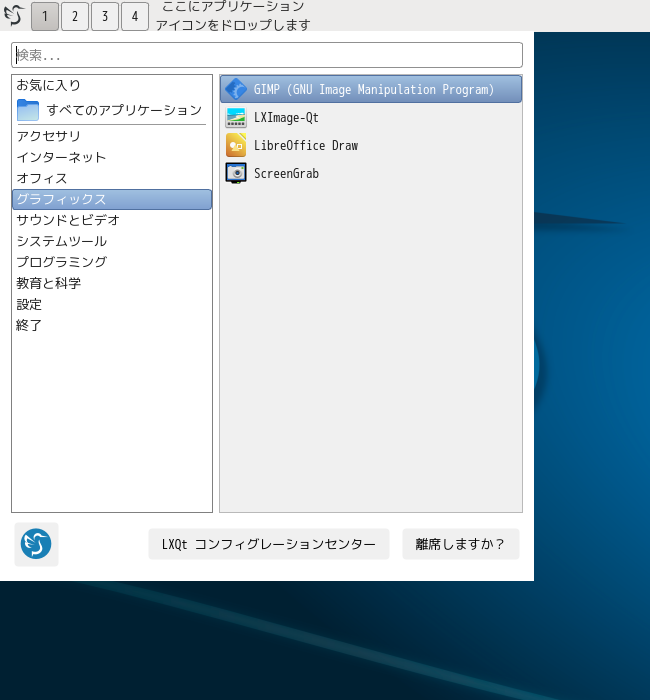Click the GIMP diamond icon

(x=236, y=89)
